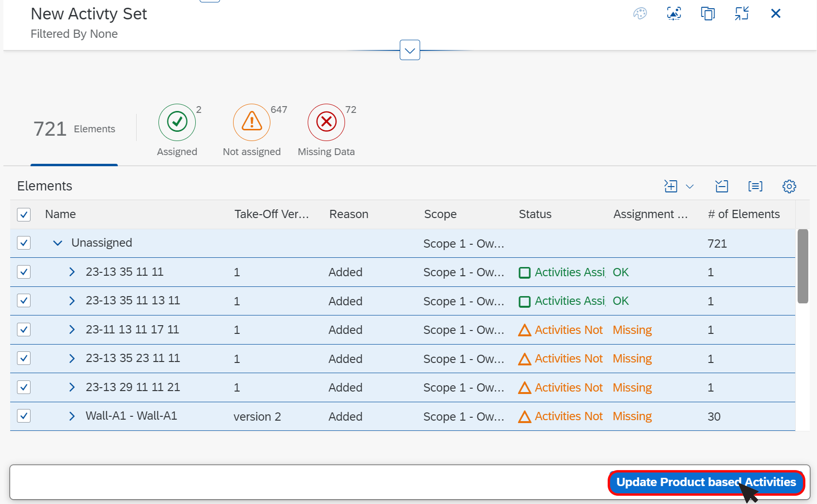Expand the header with the chevron button
The image size is (817, 504).
tap(410, 50)
